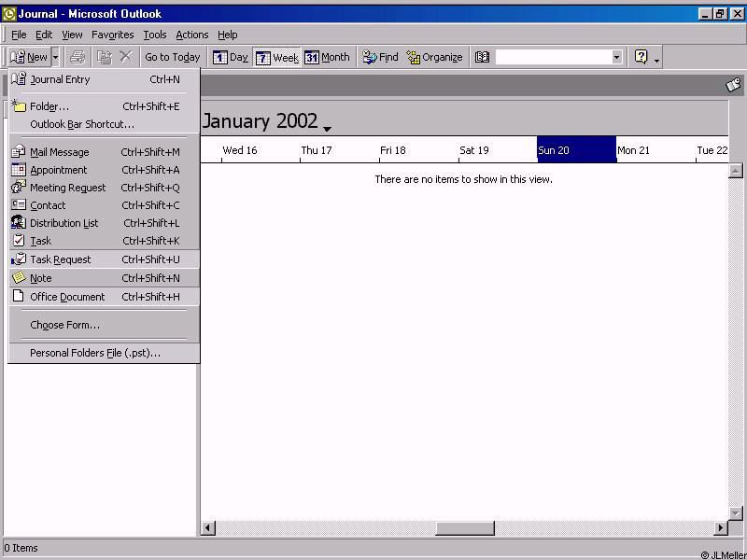This screenshot has height=560, width=747.
Task: Click the Find a Contact input field
Action: 553,57
